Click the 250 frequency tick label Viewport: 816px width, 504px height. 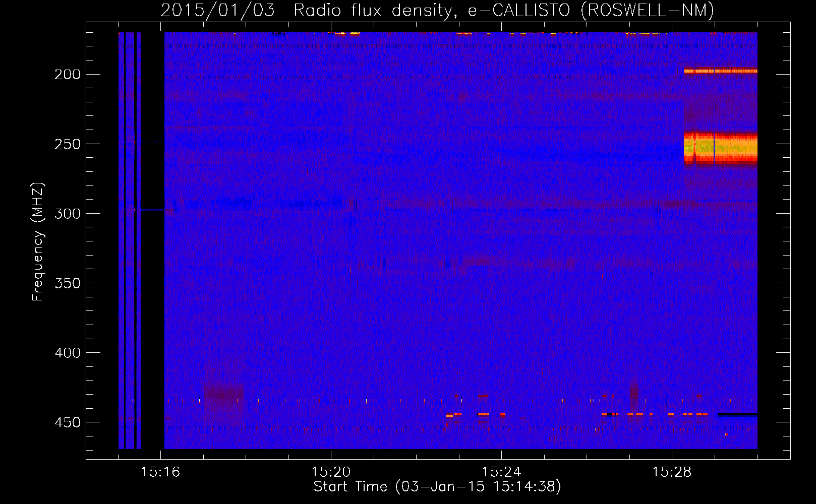(68, 144)
